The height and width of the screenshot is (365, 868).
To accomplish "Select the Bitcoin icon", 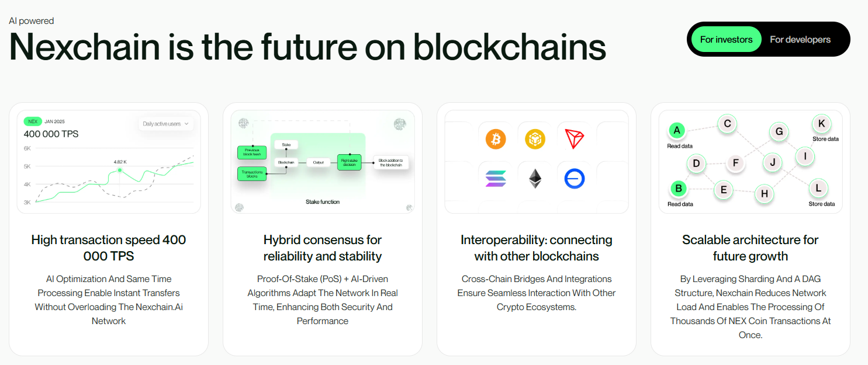I will point(494,138).
